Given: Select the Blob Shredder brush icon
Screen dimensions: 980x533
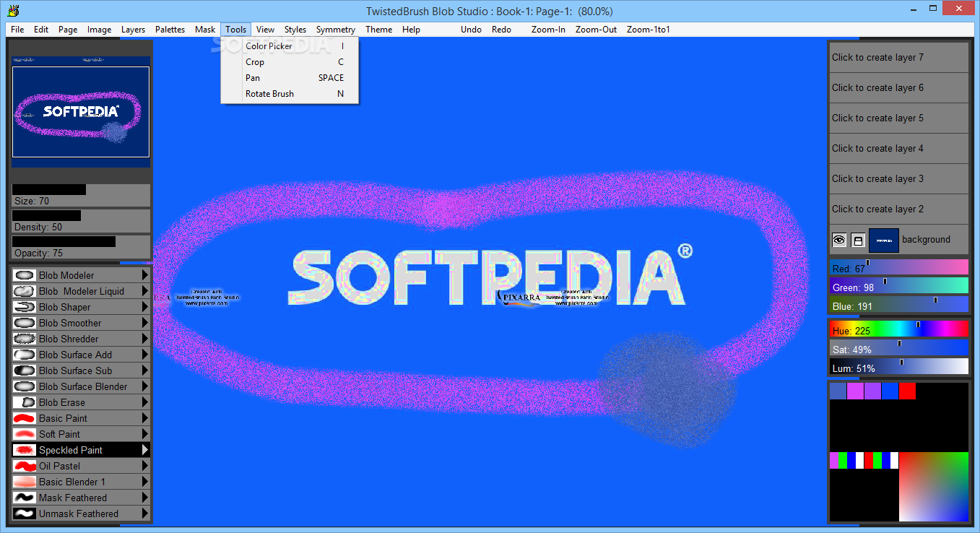Looking at the screenshot, I should point(25,339).
